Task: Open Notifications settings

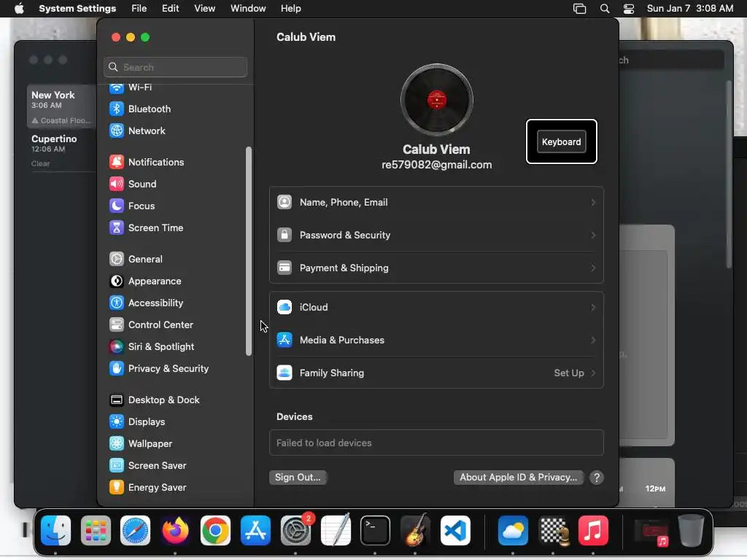Action: click(147, 163)
